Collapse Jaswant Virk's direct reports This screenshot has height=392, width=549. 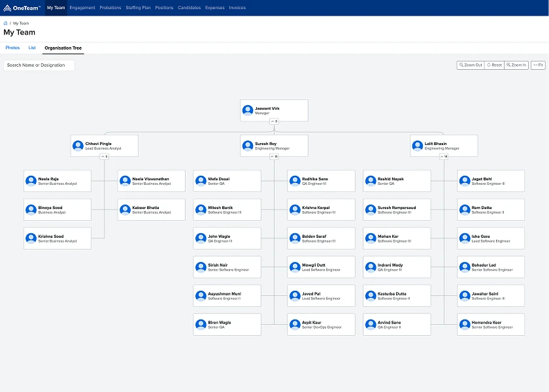(274, 122)
